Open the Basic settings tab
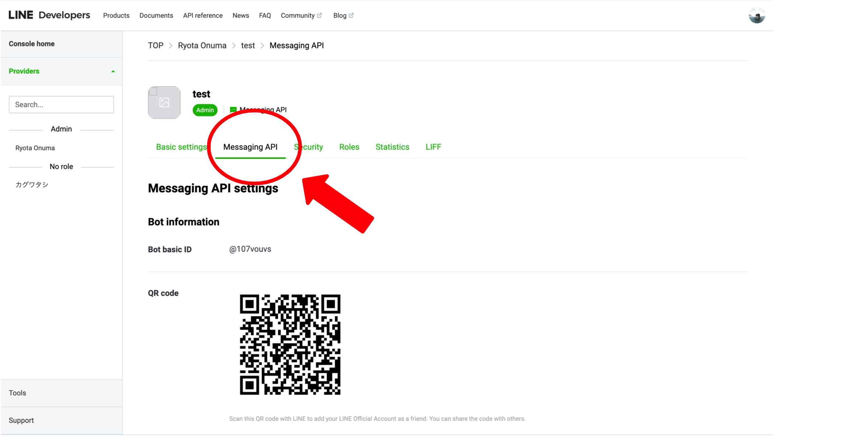 point(181,147)
